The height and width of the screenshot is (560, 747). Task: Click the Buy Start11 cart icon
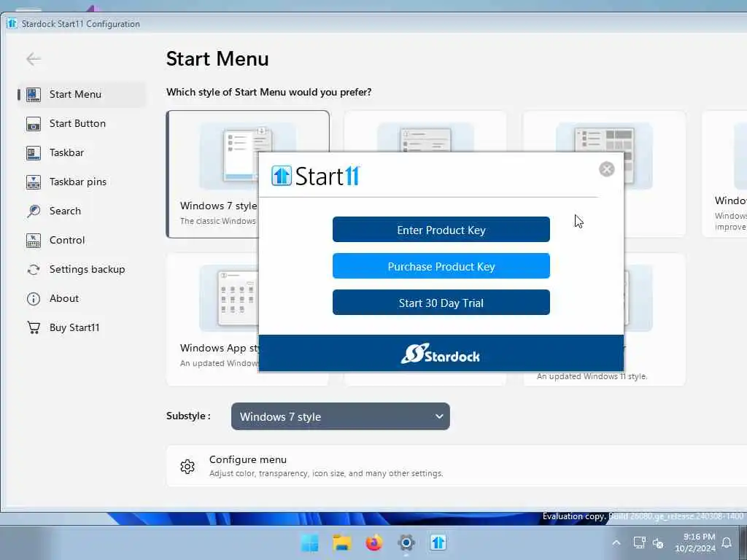coord(34,327)
